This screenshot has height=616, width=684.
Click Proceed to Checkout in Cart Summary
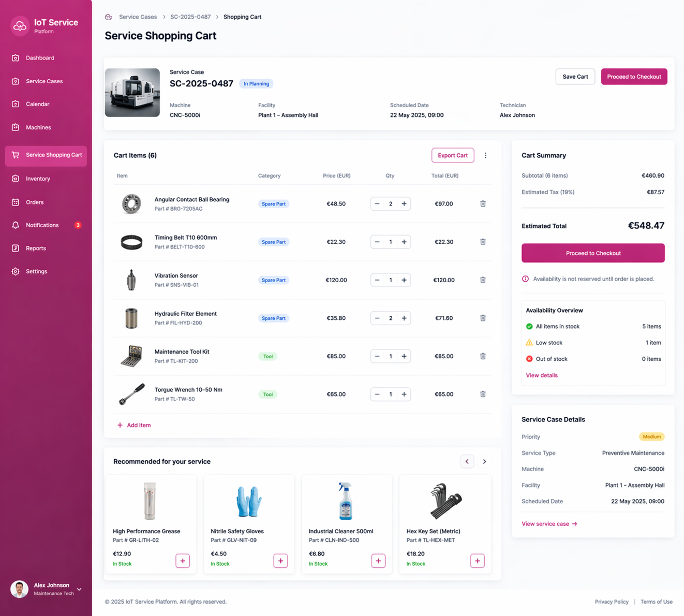pyautogui.click(x=593, y=253)
